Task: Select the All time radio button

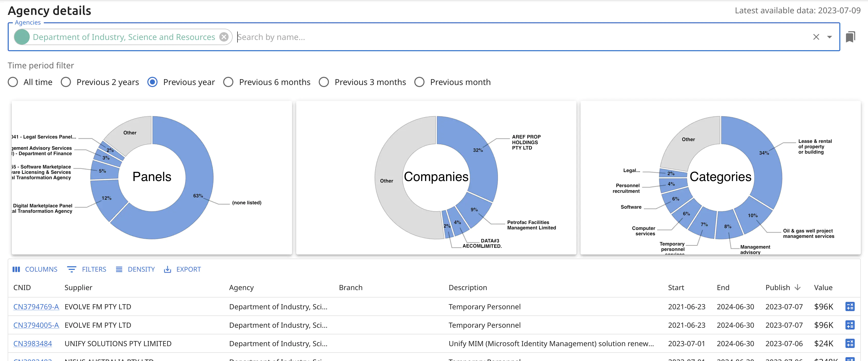Action: [13, 82]
